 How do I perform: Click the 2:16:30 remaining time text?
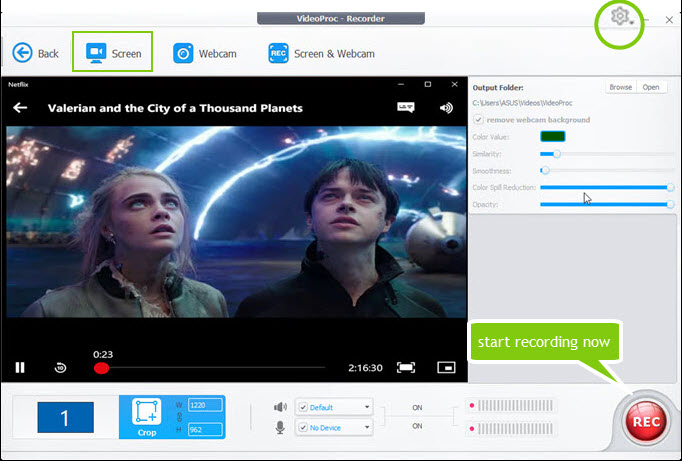click(x=365, y=368)
